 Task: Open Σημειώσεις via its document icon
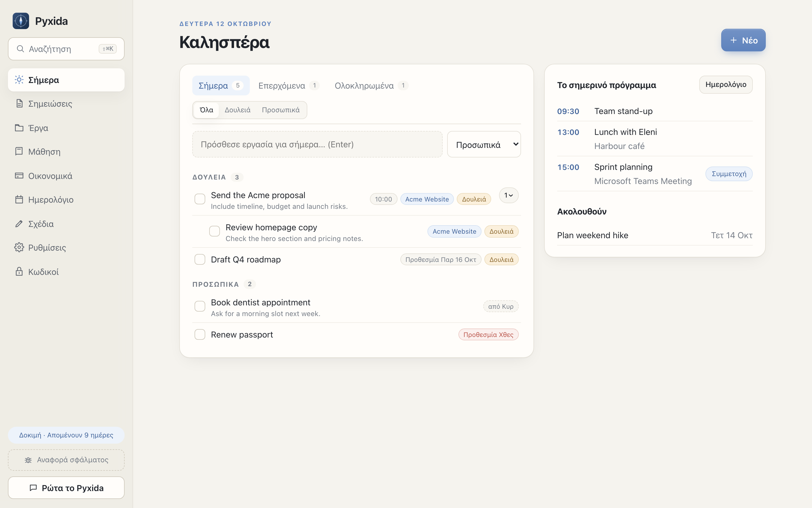tap(19, 104)
